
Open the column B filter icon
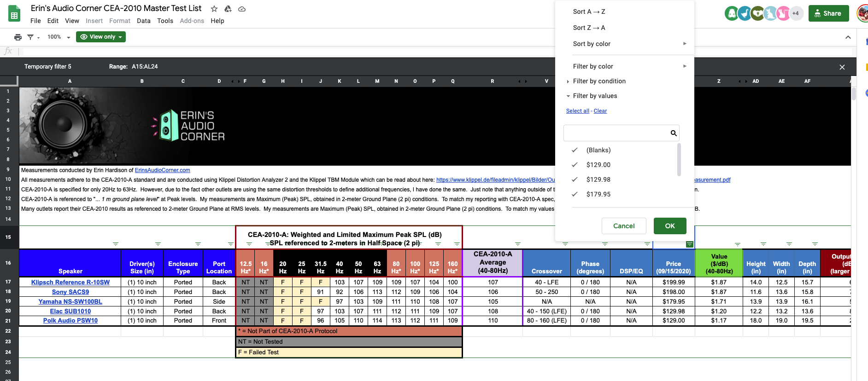(x=158, y=244)
